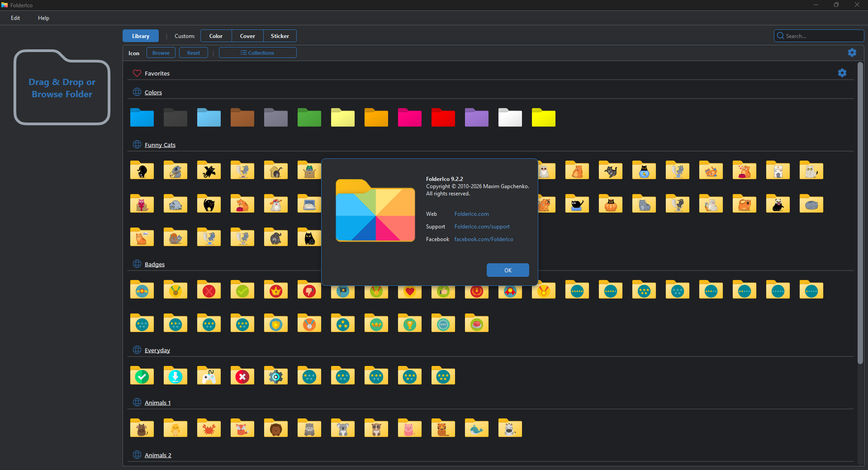
Task: Click the Favorites heart icon
Action: [x=137, y=73]
